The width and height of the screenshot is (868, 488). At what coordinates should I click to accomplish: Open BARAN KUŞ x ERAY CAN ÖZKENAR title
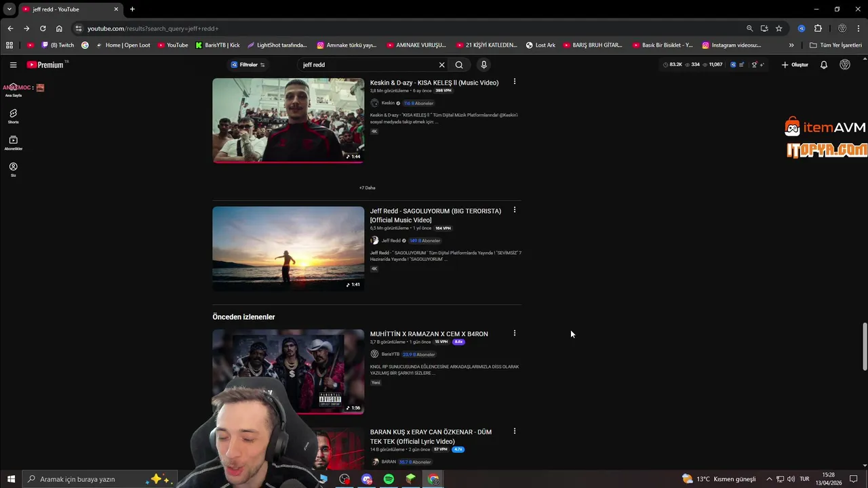pyautogui.click(x=431, y=436)
